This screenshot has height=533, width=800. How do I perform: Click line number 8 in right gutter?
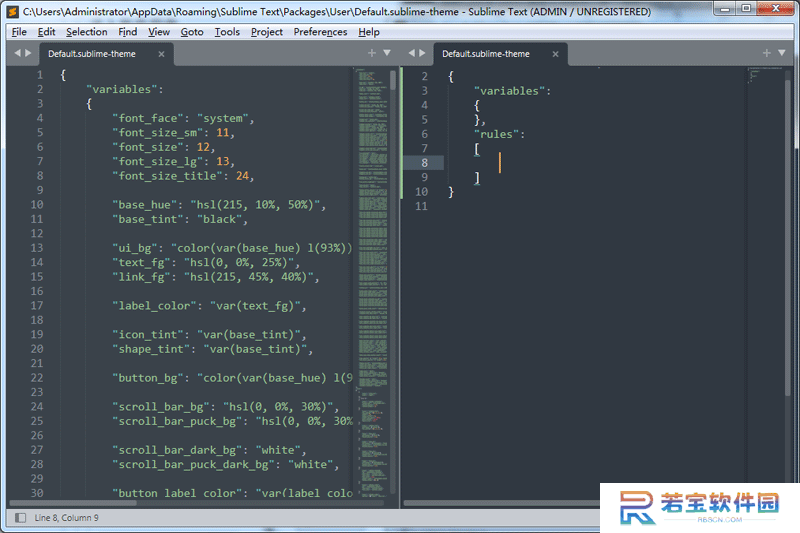click(x=424, y=163)
